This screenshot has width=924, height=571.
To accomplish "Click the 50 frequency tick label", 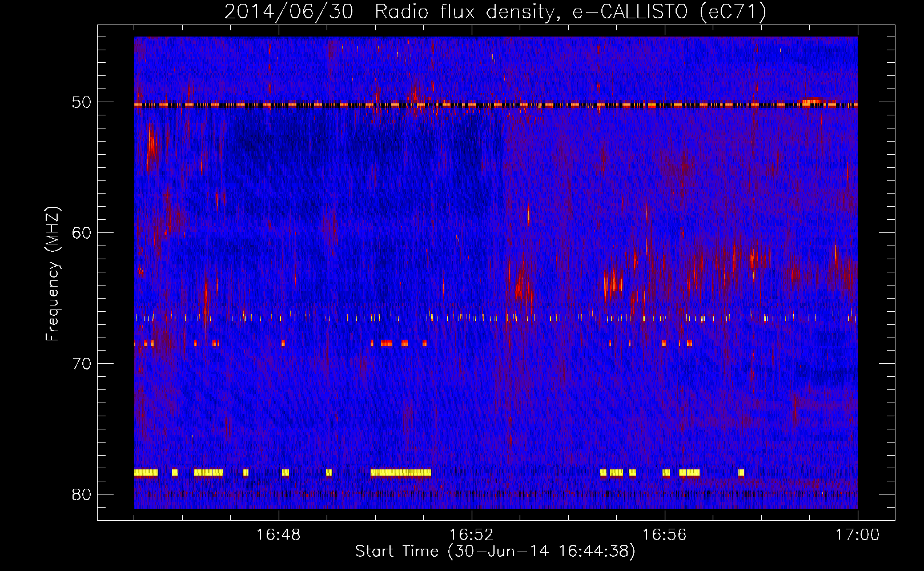I will pos(82,102).
